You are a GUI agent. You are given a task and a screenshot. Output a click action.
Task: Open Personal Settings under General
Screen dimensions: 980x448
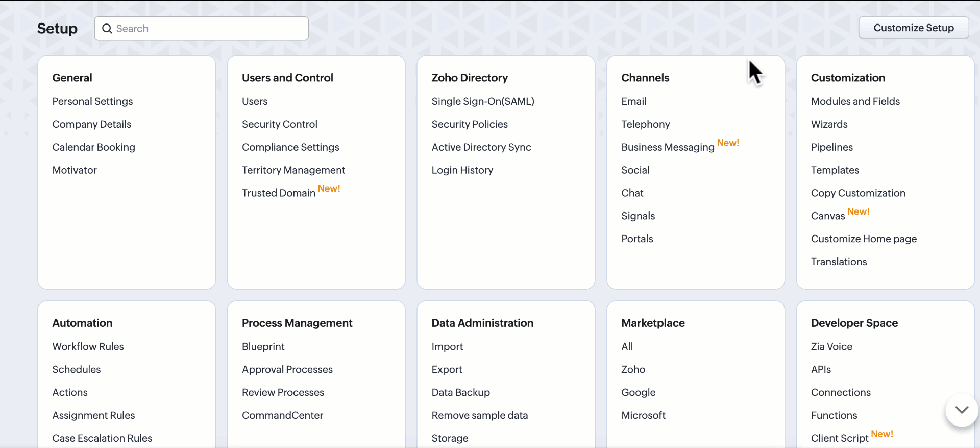[92, 101]
